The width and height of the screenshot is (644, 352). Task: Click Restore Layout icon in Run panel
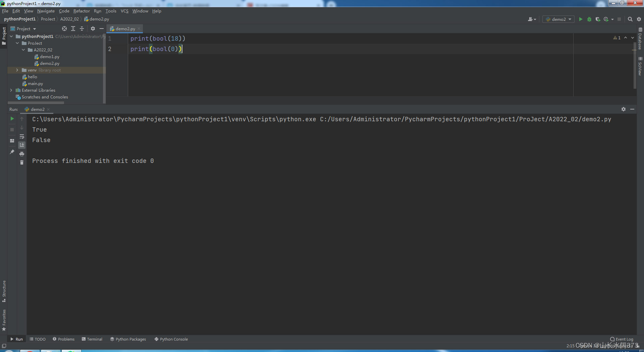point(12,141)
